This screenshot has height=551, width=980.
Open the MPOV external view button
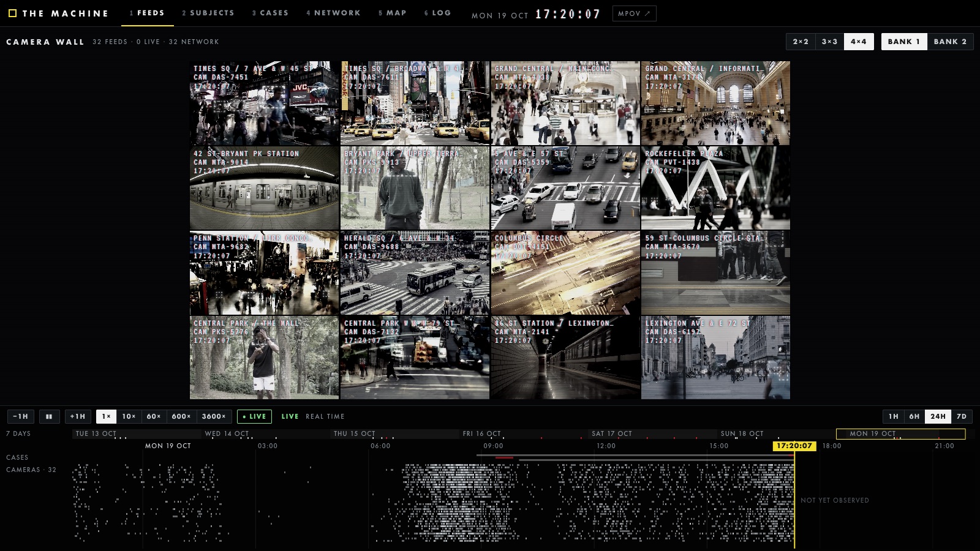click(634, 13)
